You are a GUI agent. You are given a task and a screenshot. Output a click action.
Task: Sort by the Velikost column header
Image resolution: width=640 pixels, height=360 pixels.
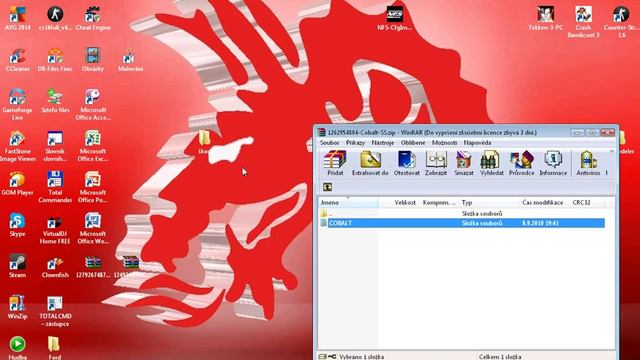point(398,202)
